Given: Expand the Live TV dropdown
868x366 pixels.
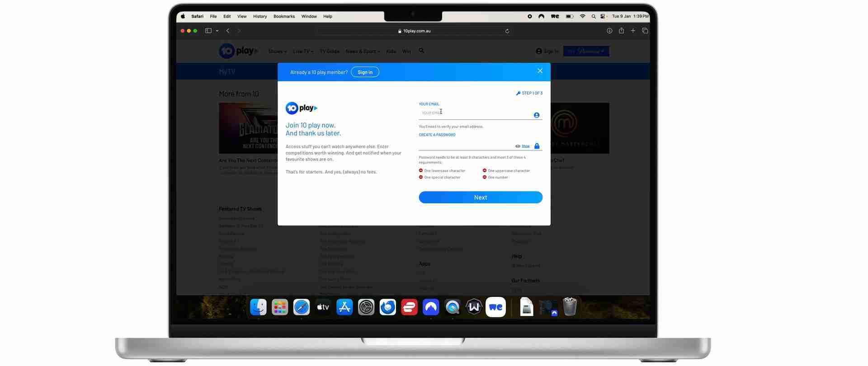Looking at the screenshot, I should [303, 52].
